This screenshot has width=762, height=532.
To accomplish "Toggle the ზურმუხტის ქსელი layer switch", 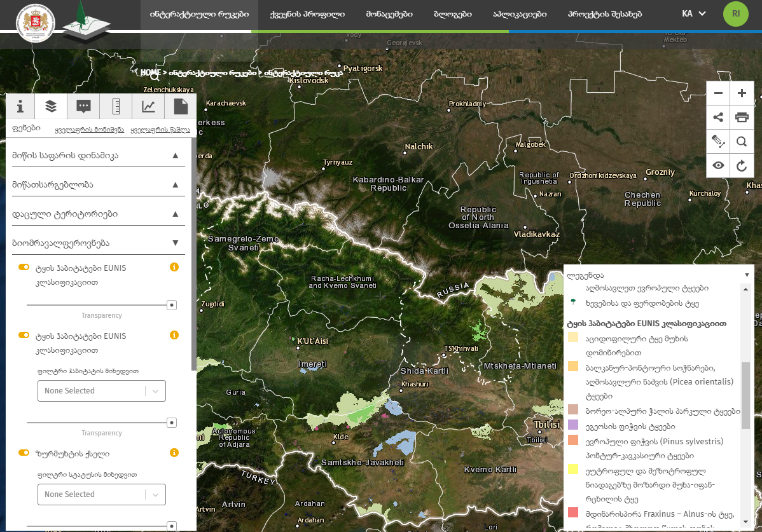I will [24, 453].
